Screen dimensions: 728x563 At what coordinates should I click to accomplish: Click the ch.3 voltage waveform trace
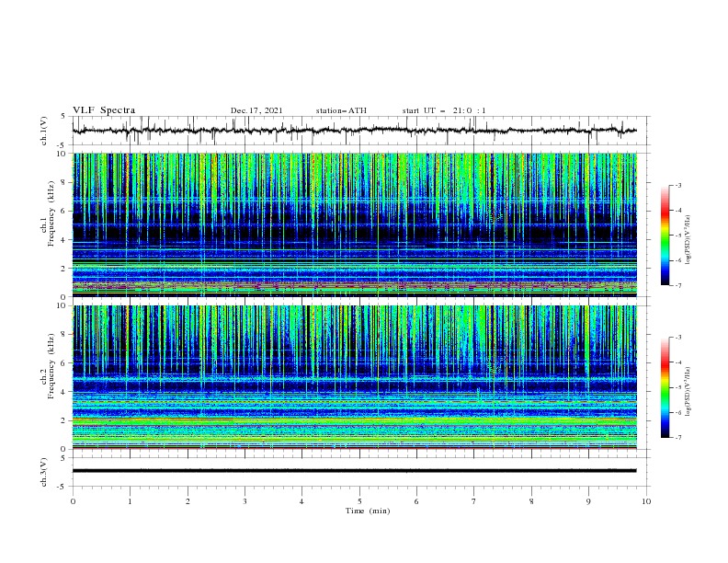pos(355,471)
